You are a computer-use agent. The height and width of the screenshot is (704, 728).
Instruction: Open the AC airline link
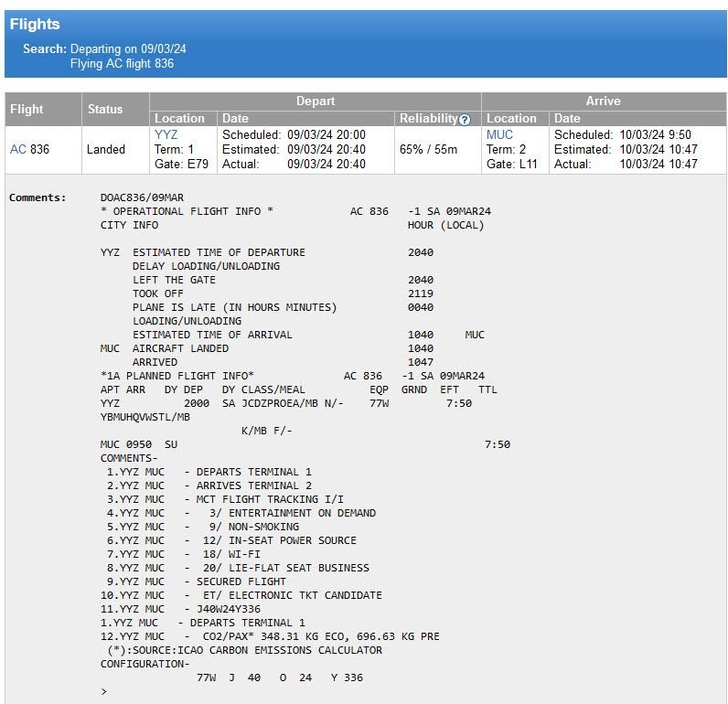click(x=18, y=149)
